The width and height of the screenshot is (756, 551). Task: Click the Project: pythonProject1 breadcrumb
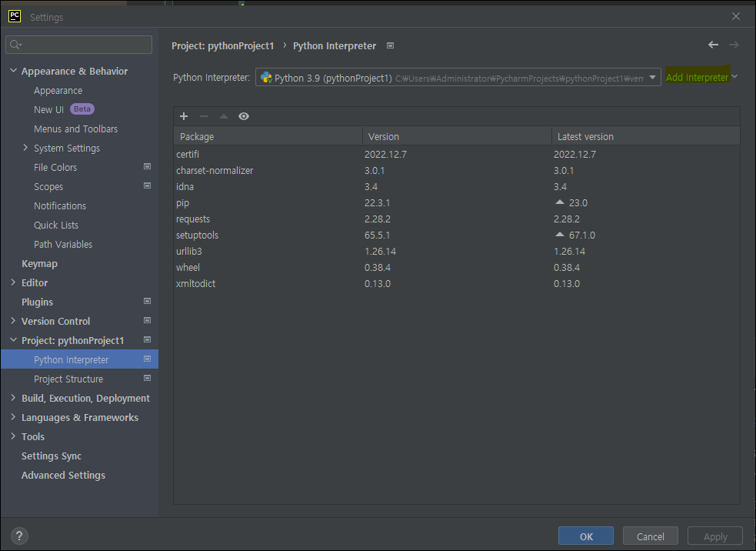[x=223, y=46]
